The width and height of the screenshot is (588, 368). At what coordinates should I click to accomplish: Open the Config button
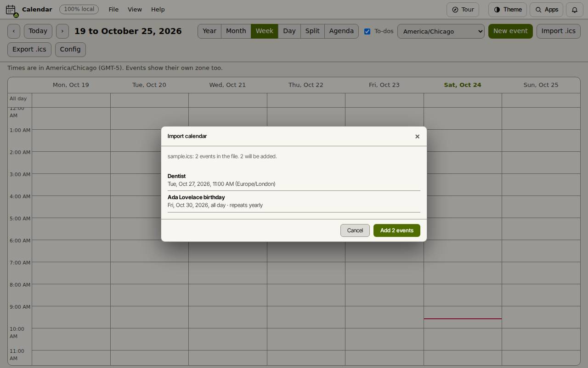coord(70,49)
